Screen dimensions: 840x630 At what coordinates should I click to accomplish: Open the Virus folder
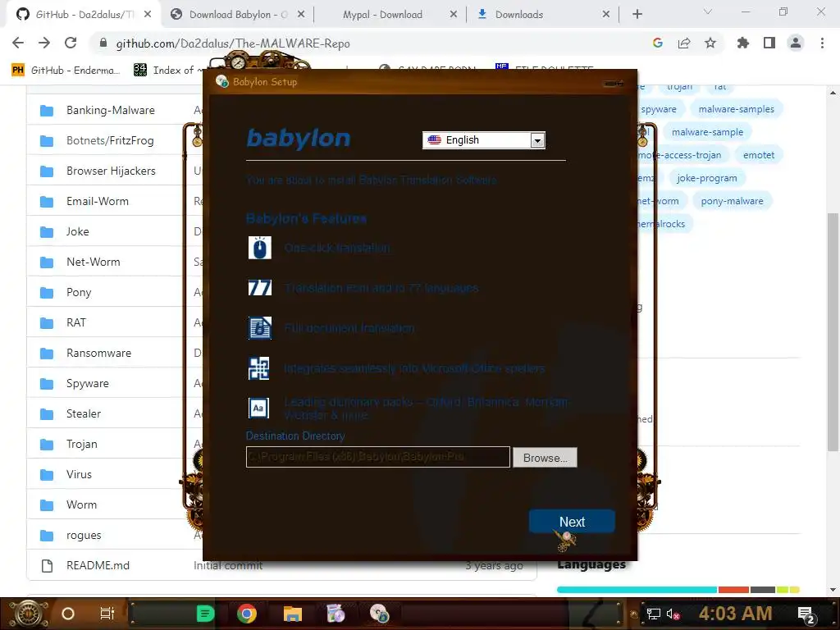click(79, 474)
